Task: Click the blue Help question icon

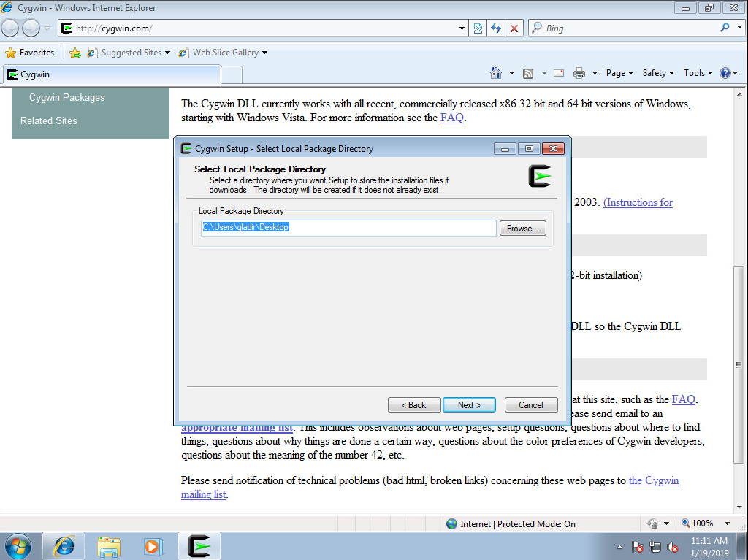Action: [x=725, y=73]
